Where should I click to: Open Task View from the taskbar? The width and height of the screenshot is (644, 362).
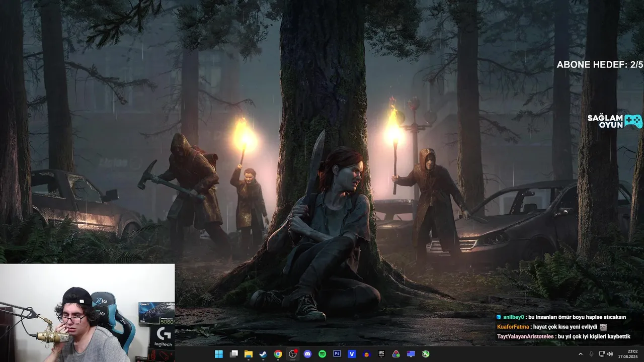(233, 354)
